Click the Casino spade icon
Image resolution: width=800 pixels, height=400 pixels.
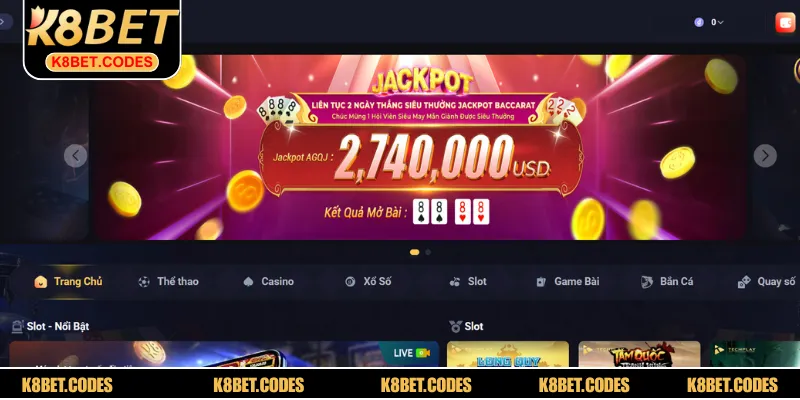tap(248, 282)
